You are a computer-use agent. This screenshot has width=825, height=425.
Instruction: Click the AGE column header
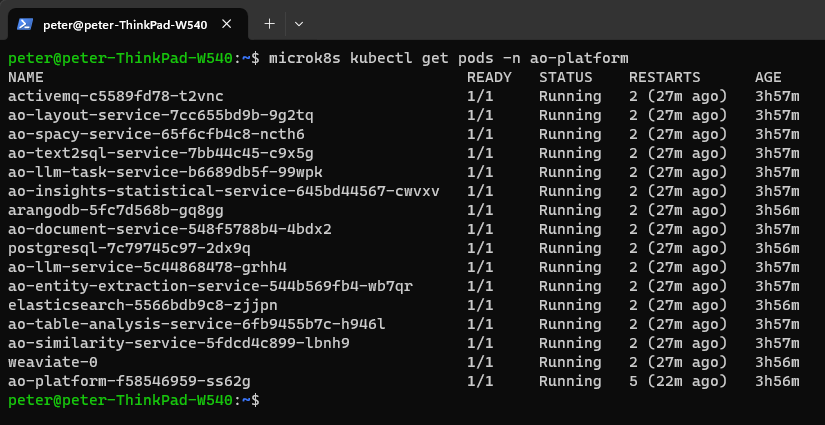pyautogui.click(x=768, y=77)
